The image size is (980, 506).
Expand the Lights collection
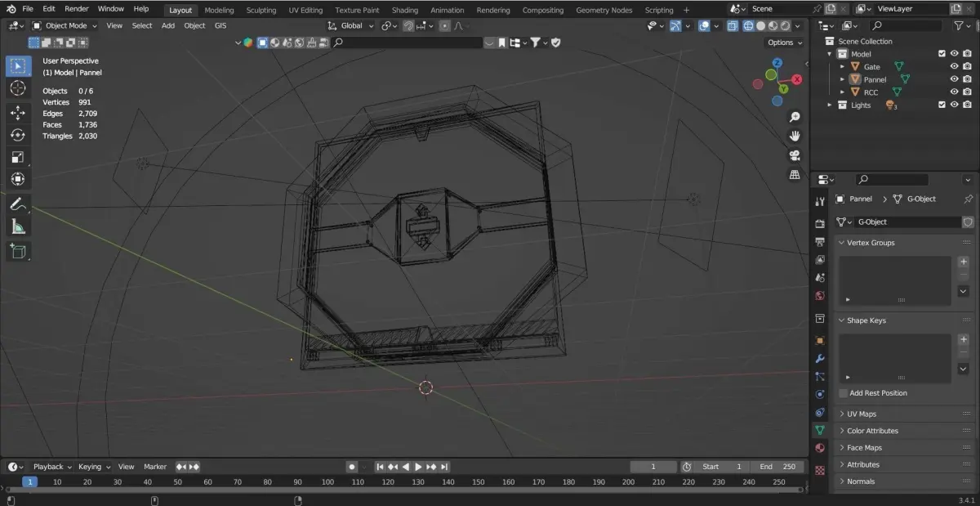pos(831,105)
